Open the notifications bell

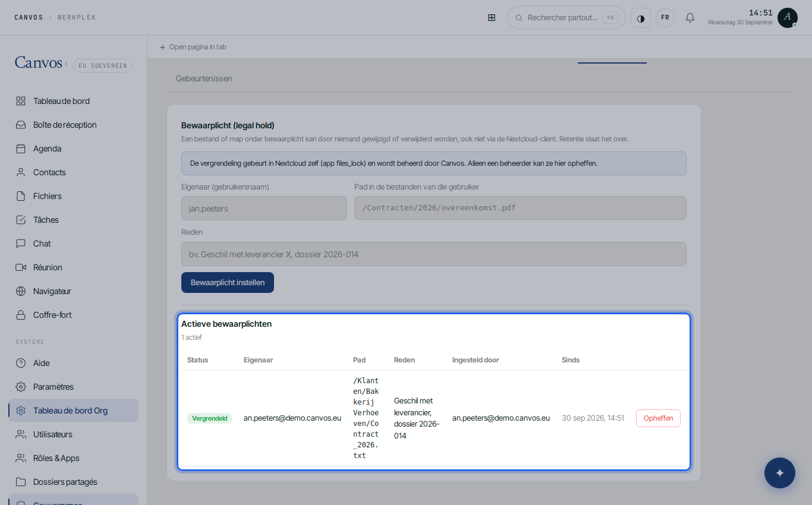[690, 18]
